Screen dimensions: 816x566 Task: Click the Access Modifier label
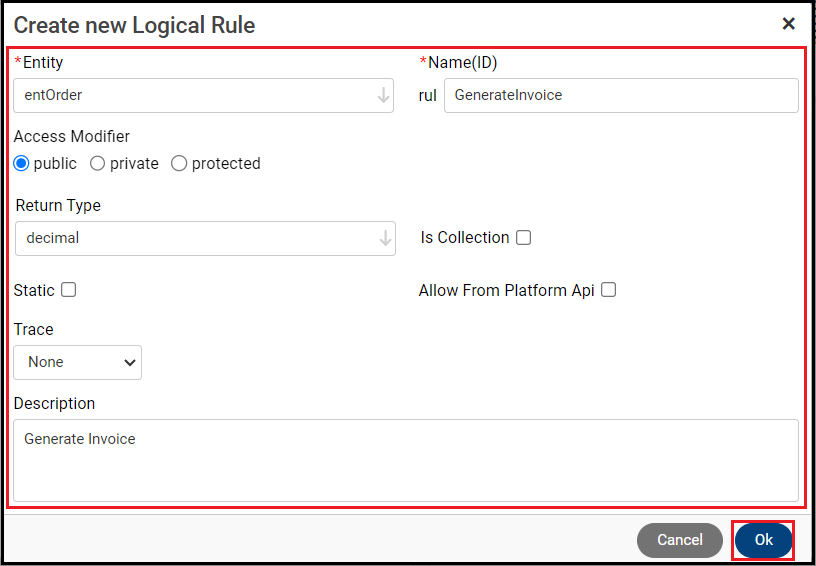tap(72, 136)
